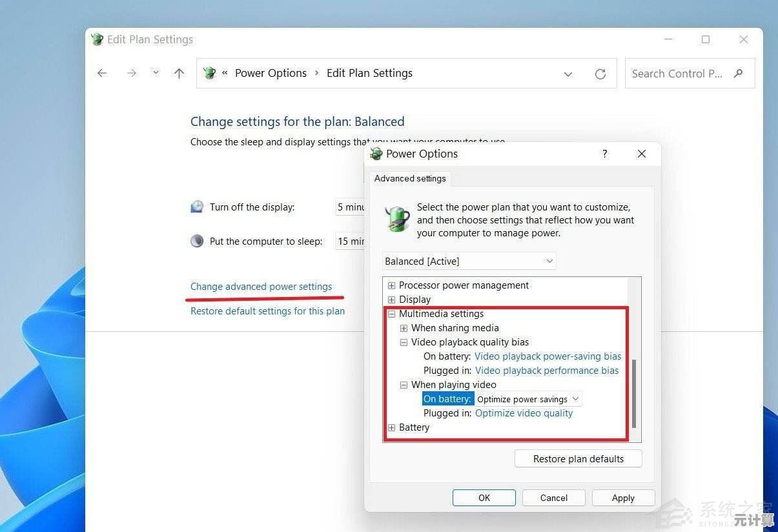Open the Balanced [Active] plan dropdown
The height and width of the screenshot is (532, 778).
click(469, 261)
